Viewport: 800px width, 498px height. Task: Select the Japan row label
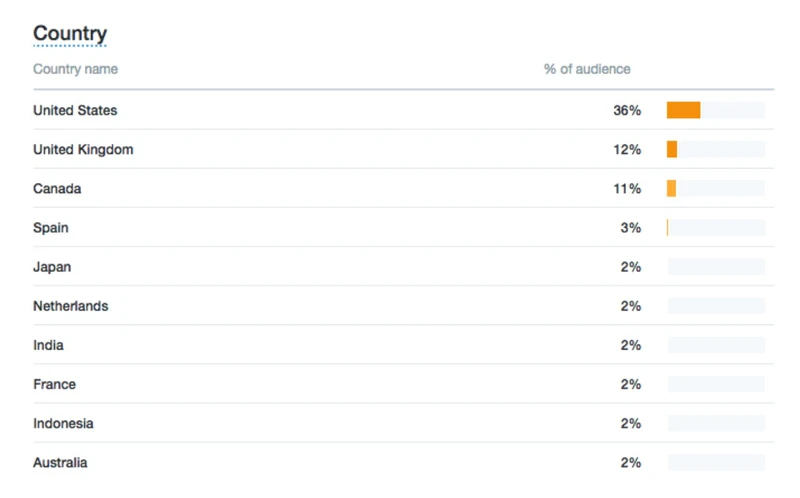[52, 267]
